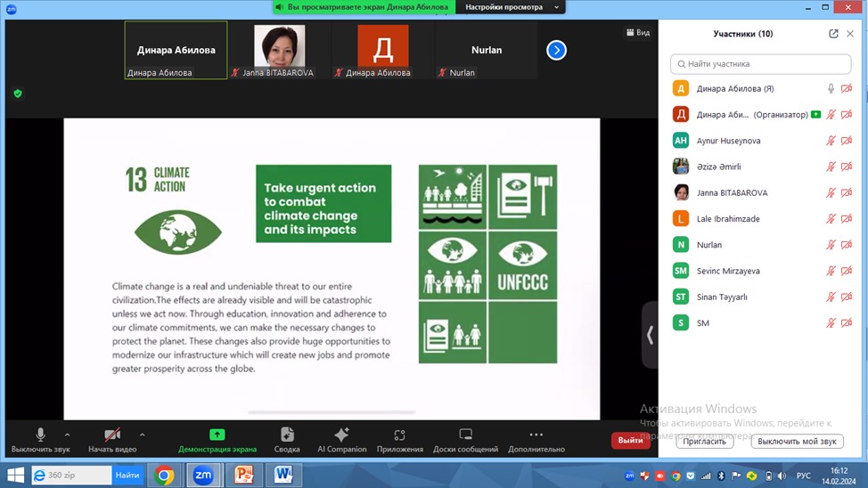Click muted mic icon of SM participant

pos(831,323)
